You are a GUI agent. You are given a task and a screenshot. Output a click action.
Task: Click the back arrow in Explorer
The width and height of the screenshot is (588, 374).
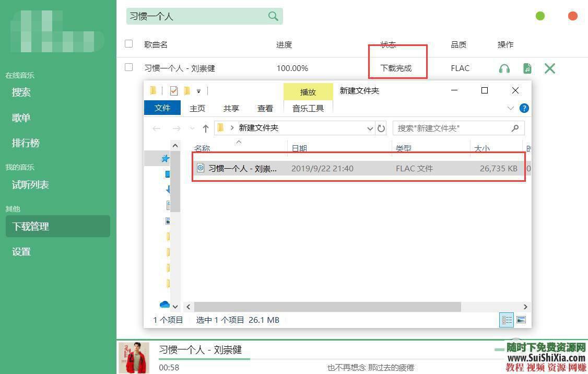[x=156, y=128]
